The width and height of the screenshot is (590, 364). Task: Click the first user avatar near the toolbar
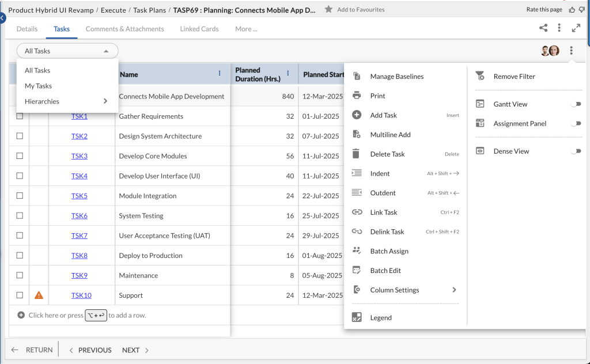[x=544, y=51]
